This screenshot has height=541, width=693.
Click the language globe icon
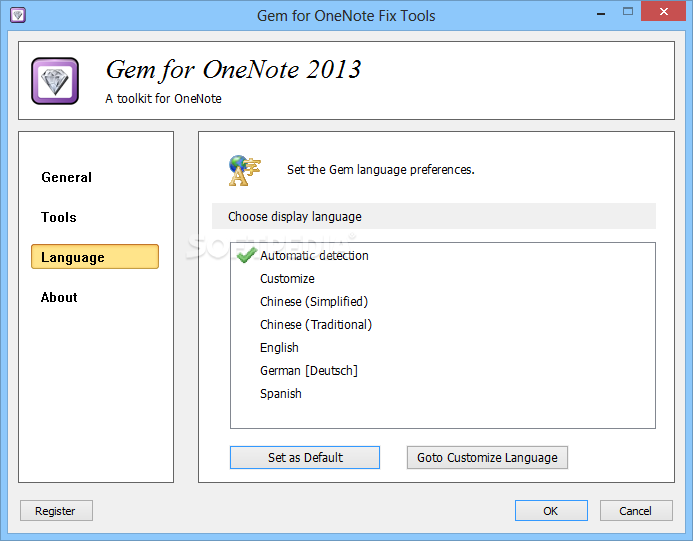(x=244, y=170)
